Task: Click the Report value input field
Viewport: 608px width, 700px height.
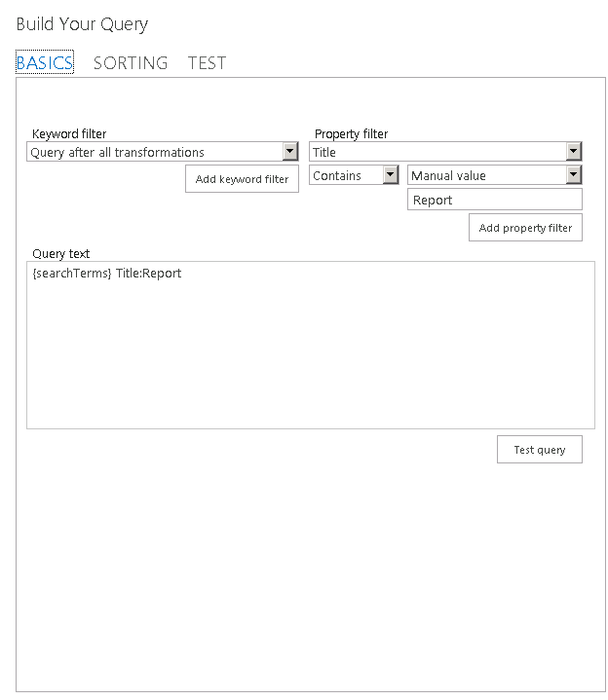Action: [x=495, y=200]
